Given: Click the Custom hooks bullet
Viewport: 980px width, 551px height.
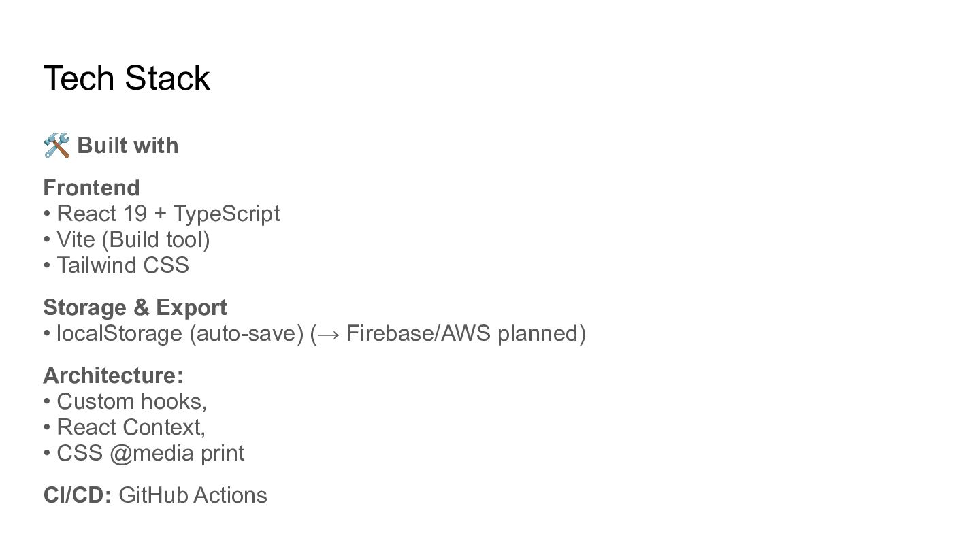Looking at the screenshot, I should point(125,401).
